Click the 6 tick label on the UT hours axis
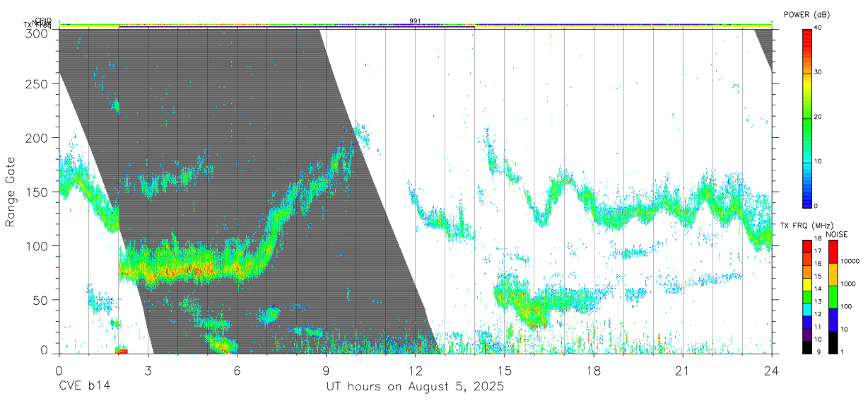This screenshot has width=868, height=401. point(237,371)
